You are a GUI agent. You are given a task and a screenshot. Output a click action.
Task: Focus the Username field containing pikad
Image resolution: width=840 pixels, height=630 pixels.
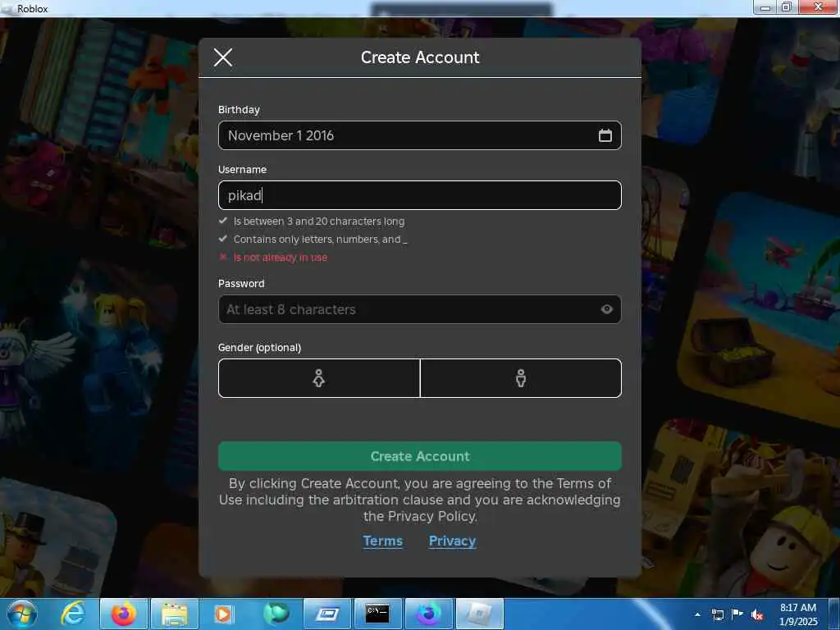[419, 195]
